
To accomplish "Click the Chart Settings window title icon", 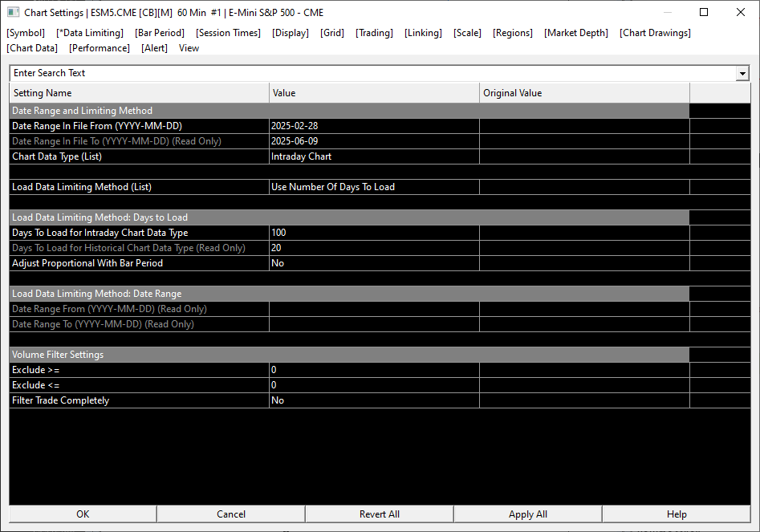I will (x=14, y=13).
